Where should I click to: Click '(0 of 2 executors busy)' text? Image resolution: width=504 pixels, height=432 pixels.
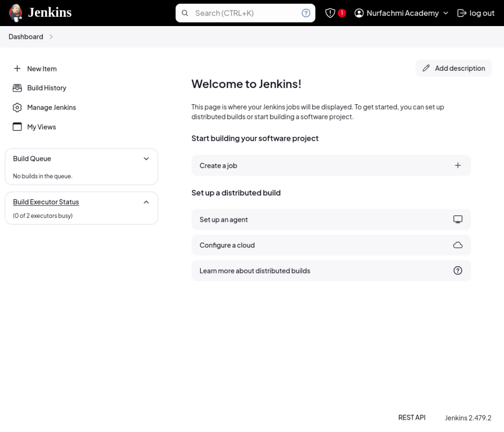pyautogui.click(x=43, y=216)
